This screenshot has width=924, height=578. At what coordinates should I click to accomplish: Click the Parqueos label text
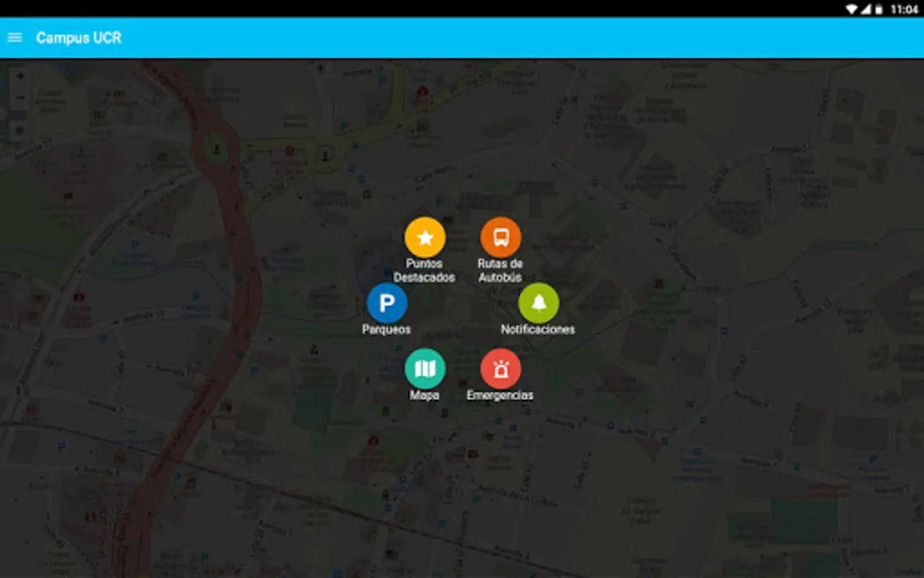386,329
